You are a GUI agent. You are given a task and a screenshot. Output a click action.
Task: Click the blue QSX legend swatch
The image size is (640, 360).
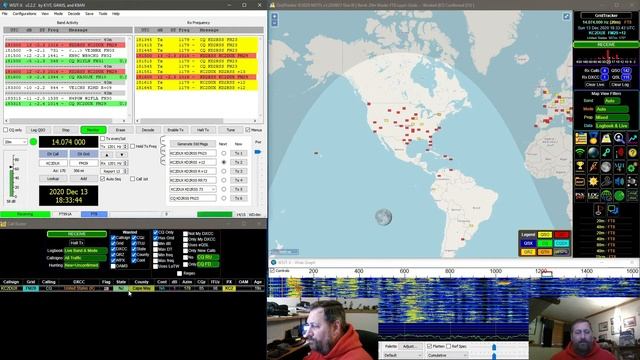pyautogui.click(x=528, y=243)
